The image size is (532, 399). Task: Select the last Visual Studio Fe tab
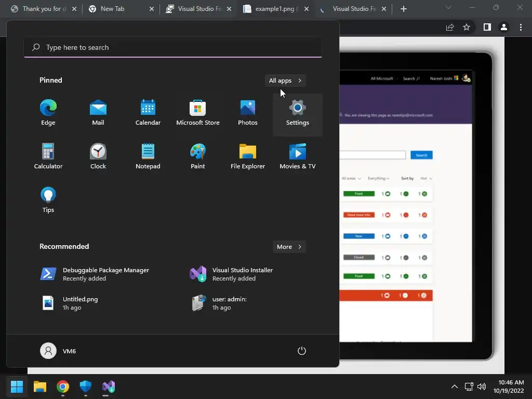pyautogui.click(x=353, y=9)
